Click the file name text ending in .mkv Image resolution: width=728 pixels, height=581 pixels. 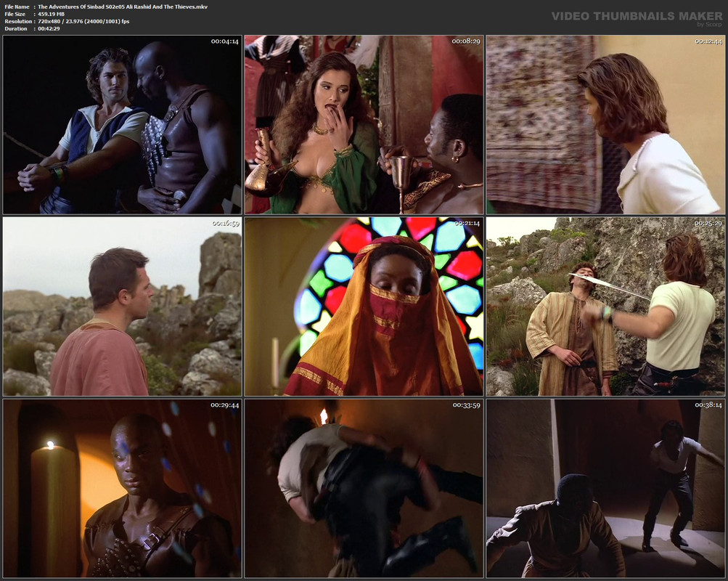tap(123, 7)
